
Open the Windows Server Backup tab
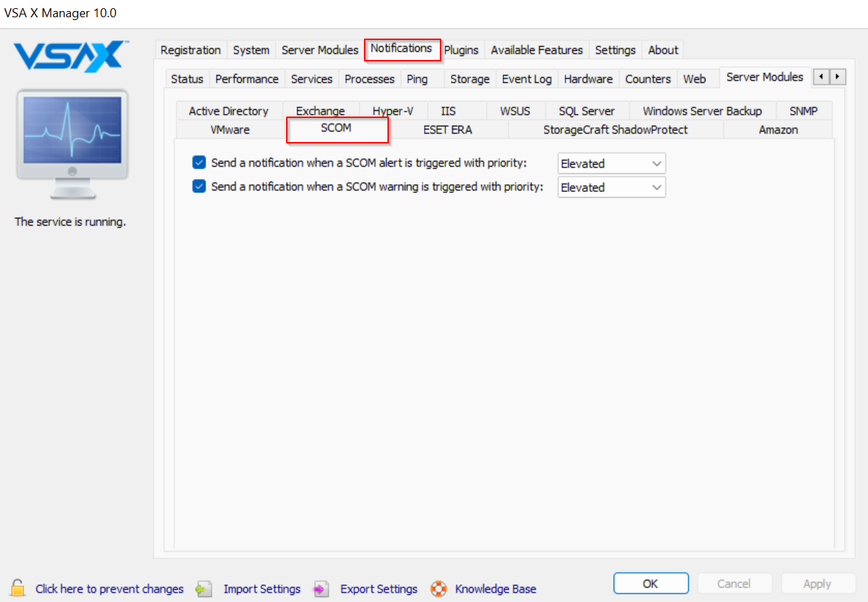click(x=702, y=111)
